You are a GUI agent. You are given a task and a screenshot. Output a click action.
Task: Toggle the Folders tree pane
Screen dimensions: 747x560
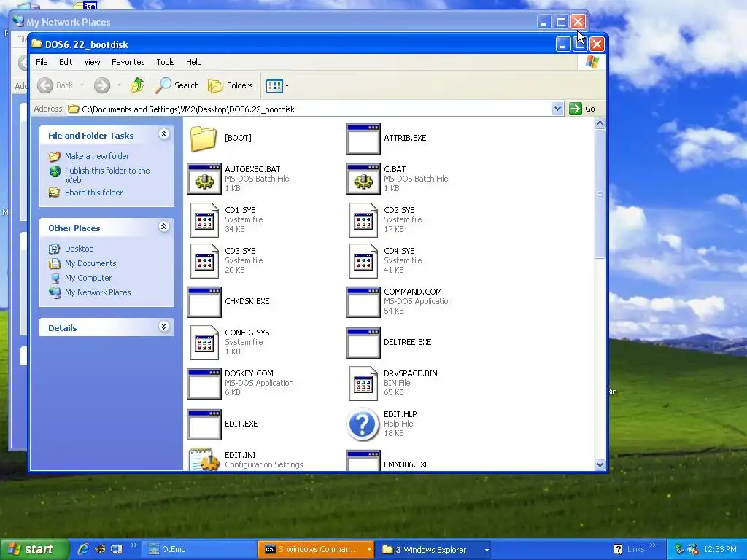click(x=231, y=85)
